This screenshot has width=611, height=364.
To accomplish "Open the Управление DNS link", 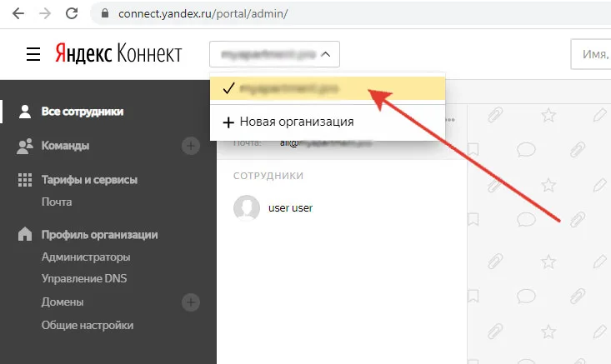I will tap(84, 279).
